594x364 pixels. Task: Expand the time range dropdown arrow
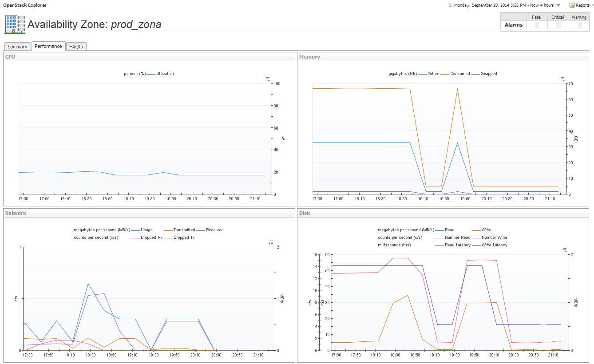point(558,5)
